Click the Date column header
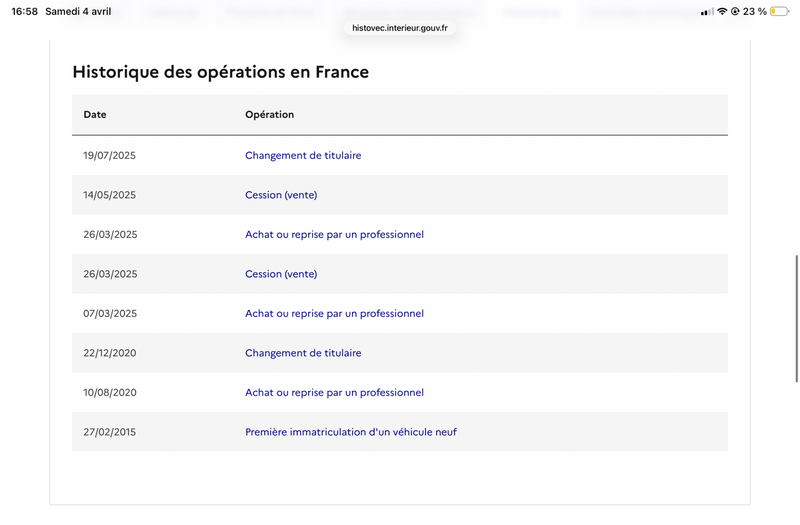The height and width of the screenshot is (525, 800). tap(95, 115)
